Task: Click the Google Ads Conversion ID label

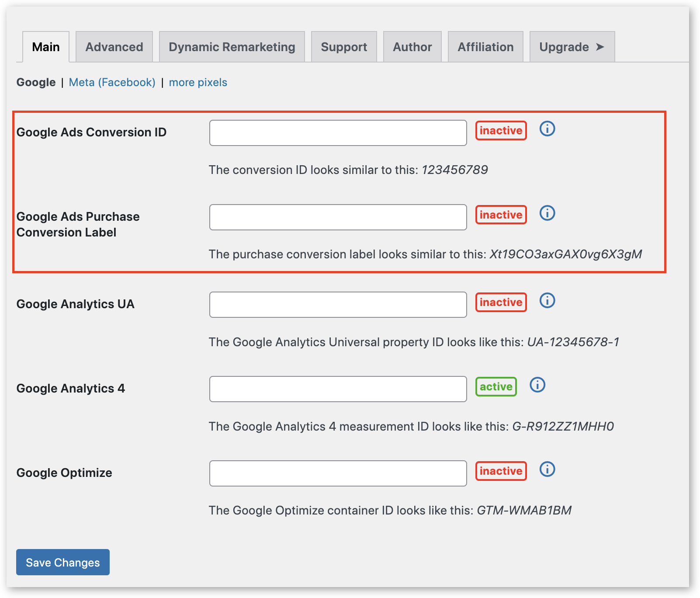Action: (x=91, y=132)
